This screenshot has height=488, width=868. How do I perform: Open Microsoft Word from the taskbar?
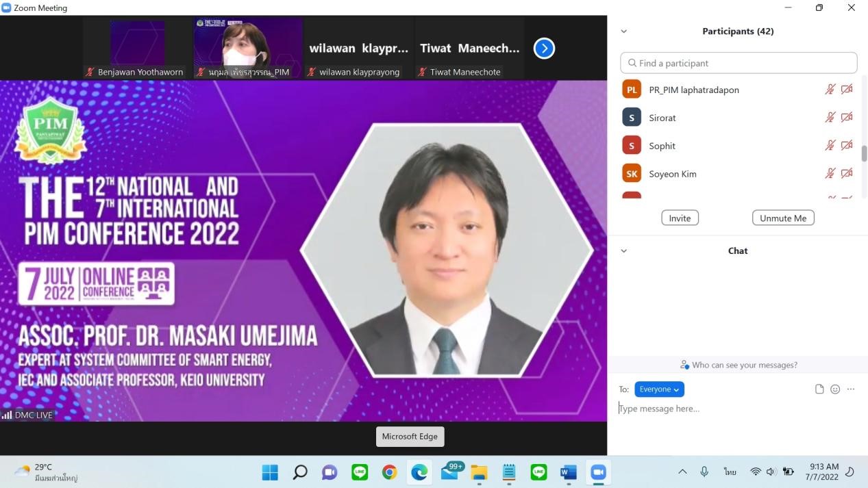tap(568, 472)
